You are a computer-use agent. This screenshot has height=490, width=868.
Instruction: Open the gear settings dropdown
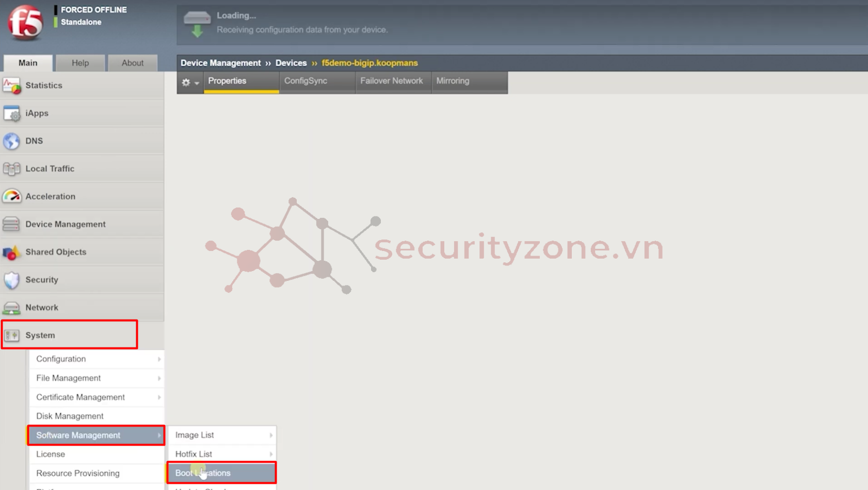190,82
